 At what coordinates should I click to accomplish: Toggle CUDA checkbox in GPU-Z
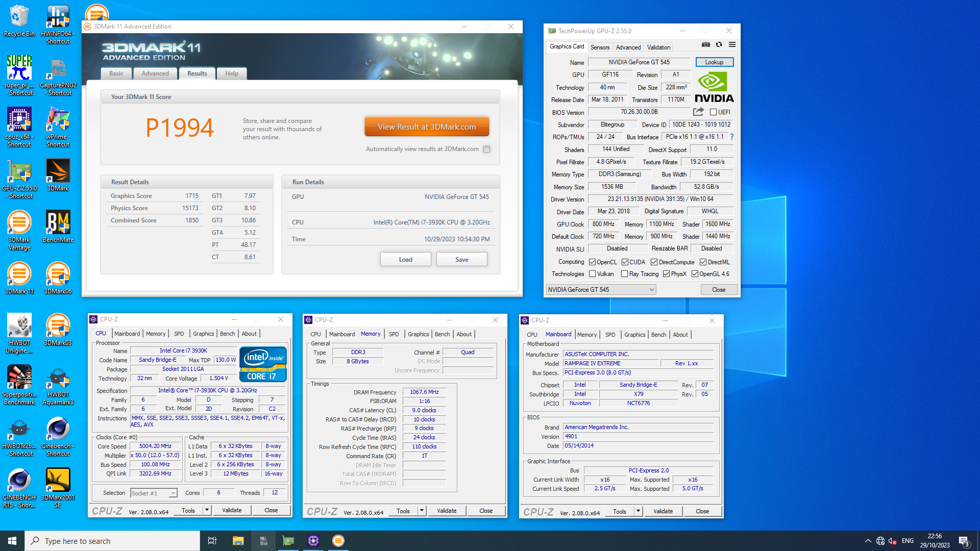click(625, 262)
